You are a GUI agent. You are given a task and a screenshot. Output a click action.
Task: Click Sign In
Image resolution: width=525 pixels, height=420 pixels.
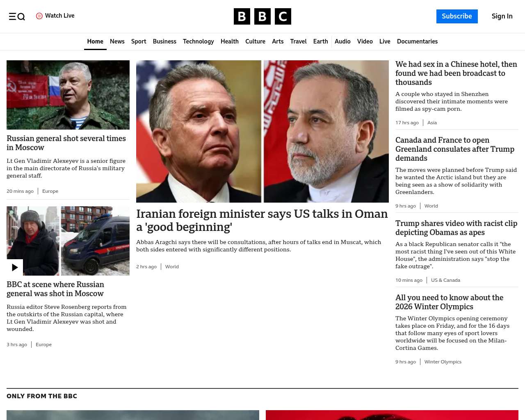(x=502, y=16)
